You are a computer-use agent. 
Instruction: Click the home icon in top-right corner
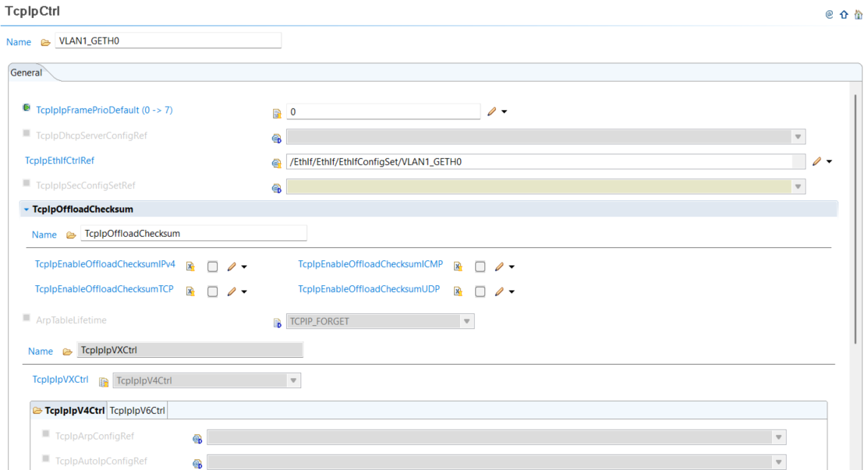[858, 14]
